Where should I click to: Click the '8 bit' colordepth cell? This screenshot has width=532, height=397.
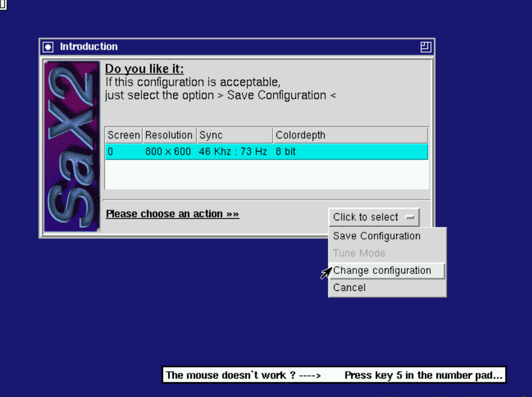pos(285,151)
